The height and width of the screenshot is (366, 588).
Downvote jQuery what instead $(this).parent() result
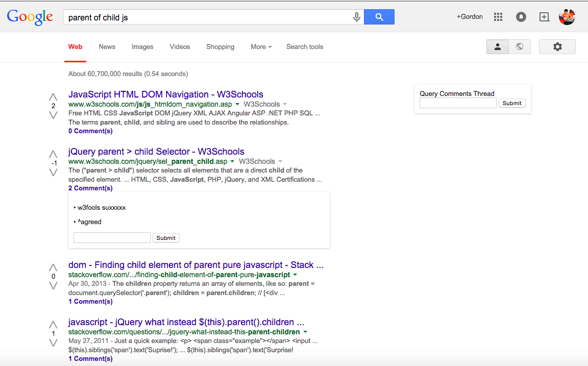coord(53,343)
